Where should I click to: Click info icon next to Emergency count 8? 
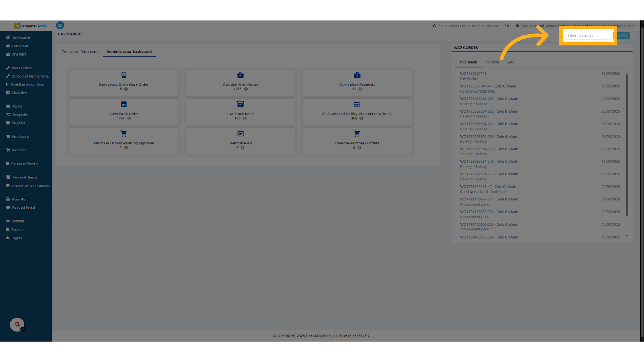(x=126, y=89)
